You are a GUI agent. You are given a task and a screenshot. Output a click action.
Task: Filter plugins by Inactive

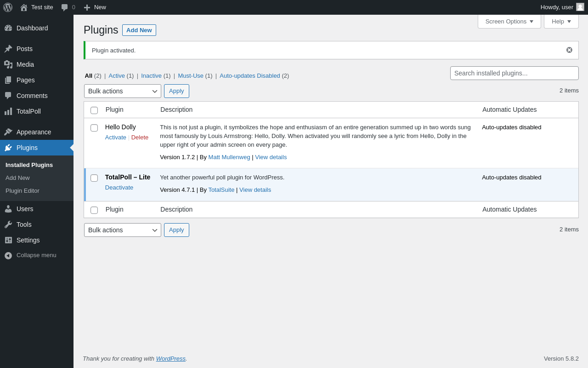coord(151,76)
